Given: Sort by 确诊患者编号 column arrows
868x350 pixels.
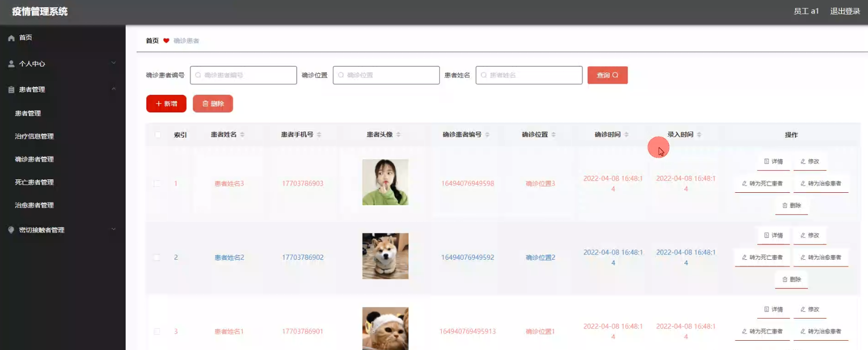Looking at the screenshot, I should (488, 135).
